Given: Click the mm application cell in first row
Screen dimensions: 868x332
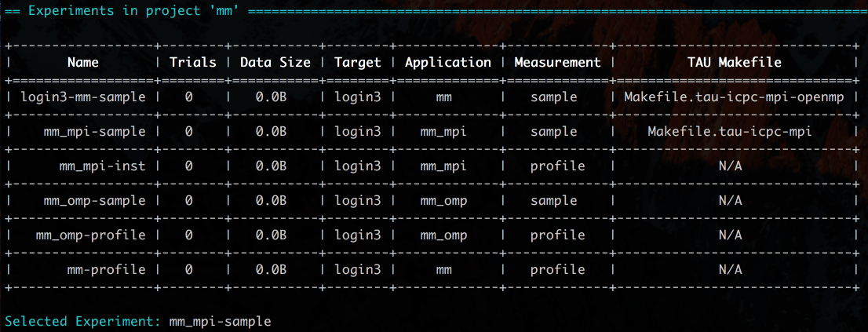Looking at the screenshot, I should (444, 97).
